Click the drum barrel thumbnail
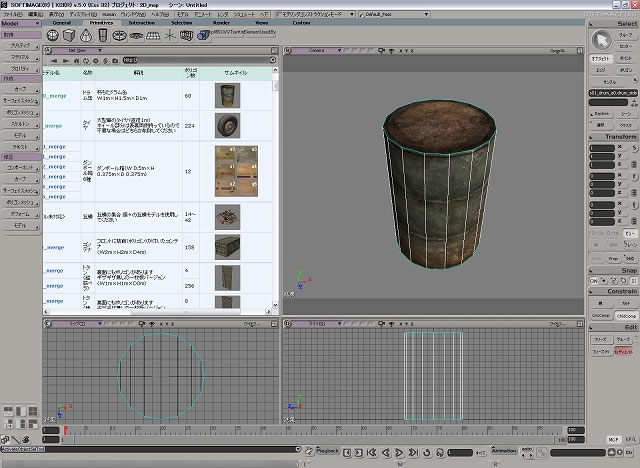Viewport: 640px width, 468px height. [x=228, y=96]
